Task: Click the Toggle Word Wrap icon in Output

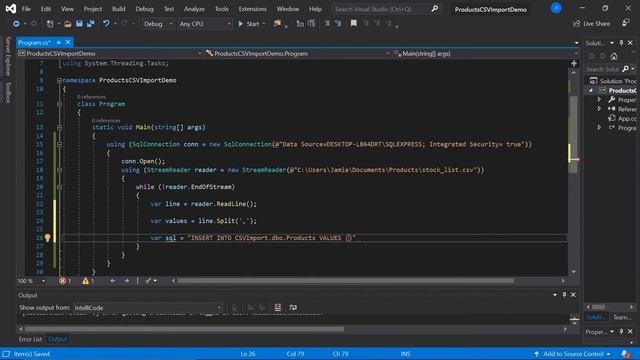Action: click(x=293, y=307)
